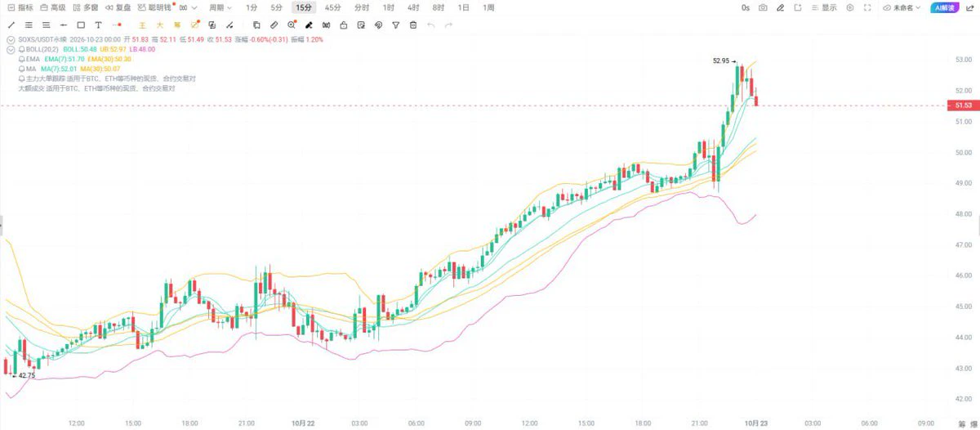Select the 主 indicator marker icon
The height and width of the screenshot is (430, 980).
point(142,25)
